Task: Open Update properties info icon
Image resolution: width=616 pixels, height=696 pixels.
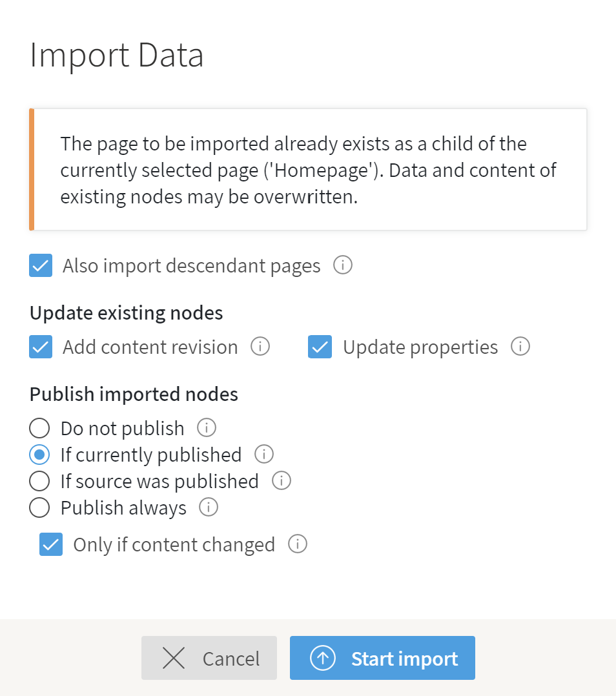Action: click(520, 346)
